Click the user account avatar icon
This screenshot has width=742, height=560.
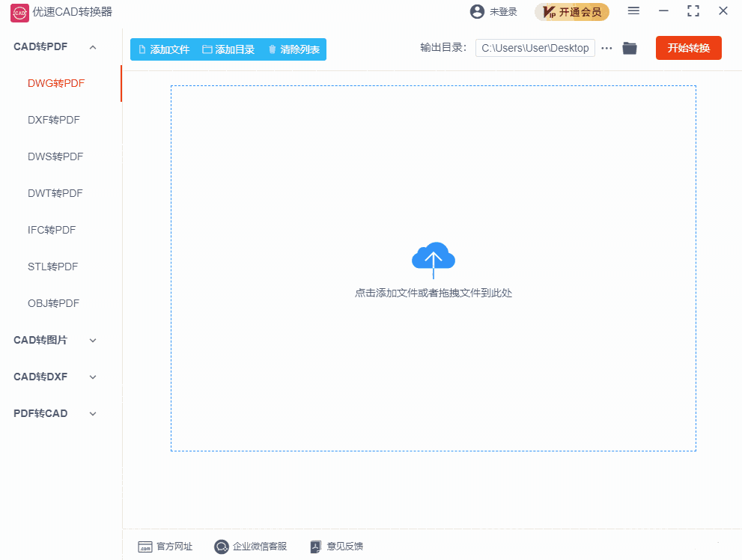click(x=477, y=12)
